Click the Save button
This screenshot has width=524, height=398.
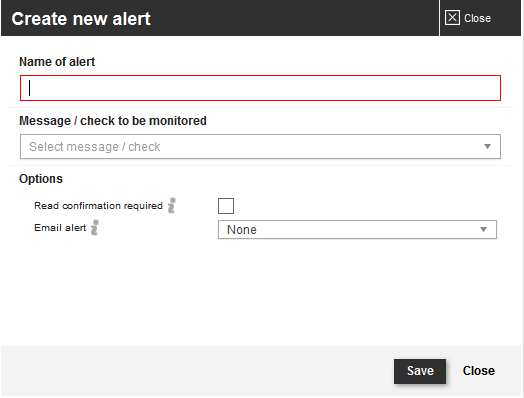[x=420, y=371]
